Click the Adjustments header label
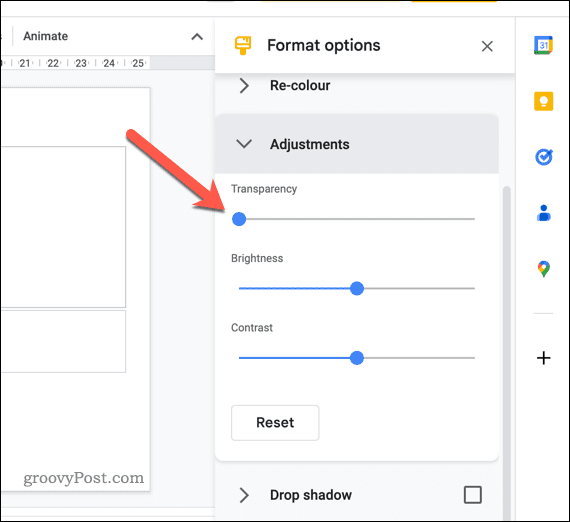The width and height of the screenshot is (570, 522). (x=310, y=144)
